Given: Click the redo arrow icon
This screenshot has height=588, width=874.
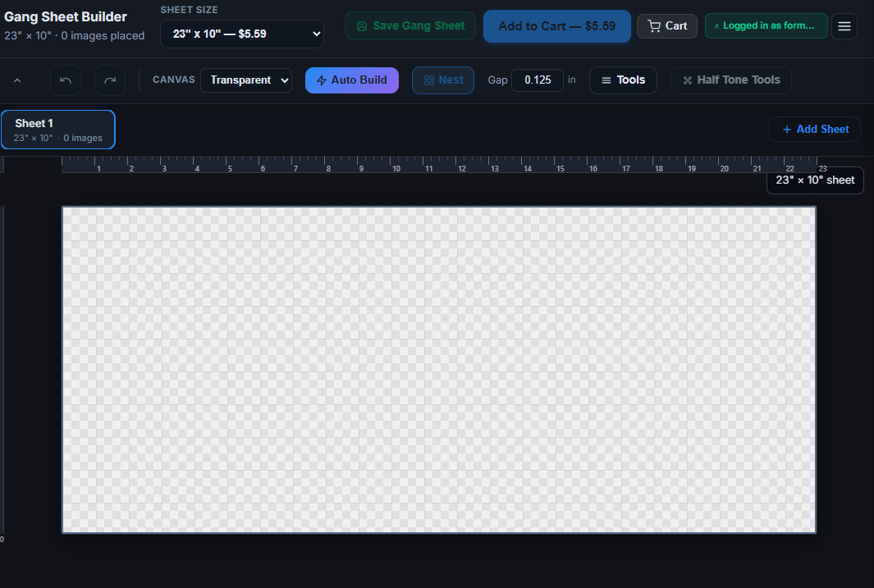Looking at the screenshot, I should (110, 80).
